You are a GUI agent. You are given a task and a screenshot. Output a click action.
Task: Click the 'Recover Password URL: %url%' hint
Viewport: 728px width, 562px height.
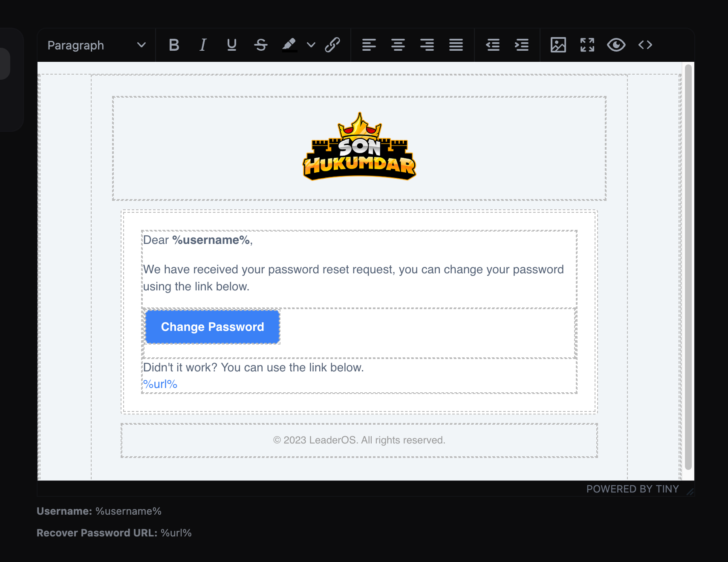point(114,533)
